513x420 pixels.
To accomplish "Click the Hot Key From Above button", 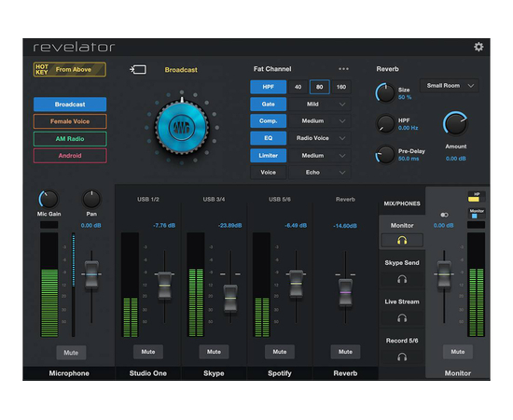I will pos(70,69).
